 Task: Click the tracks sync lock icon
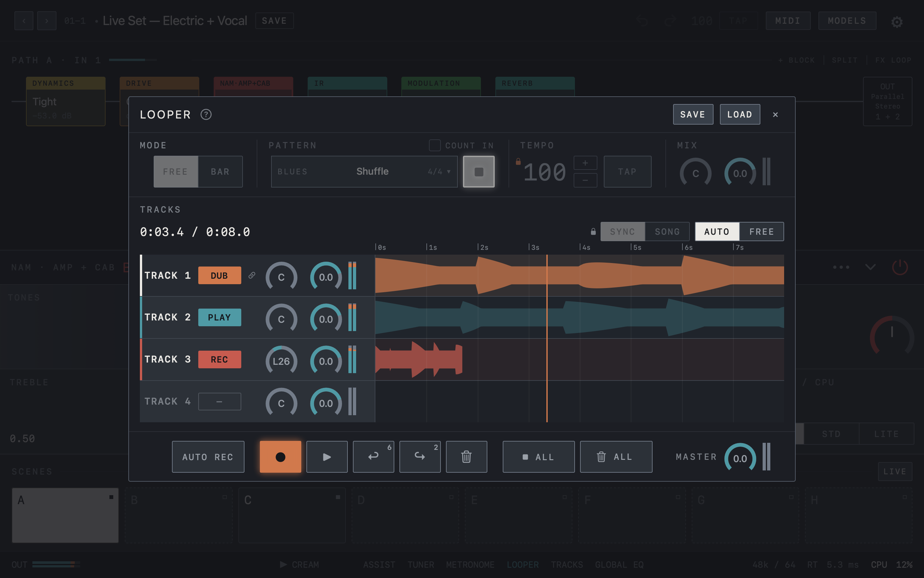point(593,231)
